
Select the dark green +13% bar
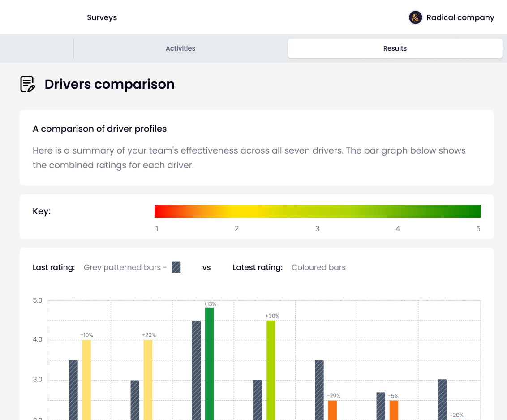coord(209,363)
